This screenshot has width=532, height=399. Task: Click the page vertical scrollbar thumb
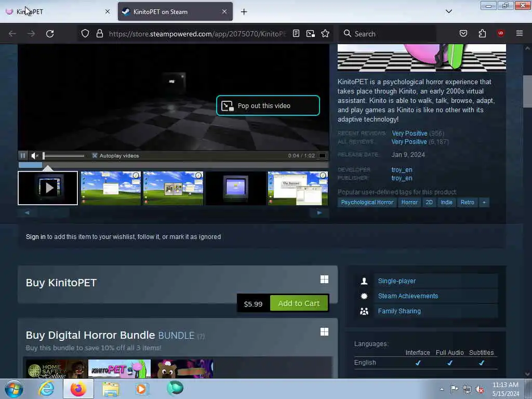tap(527, 91)
